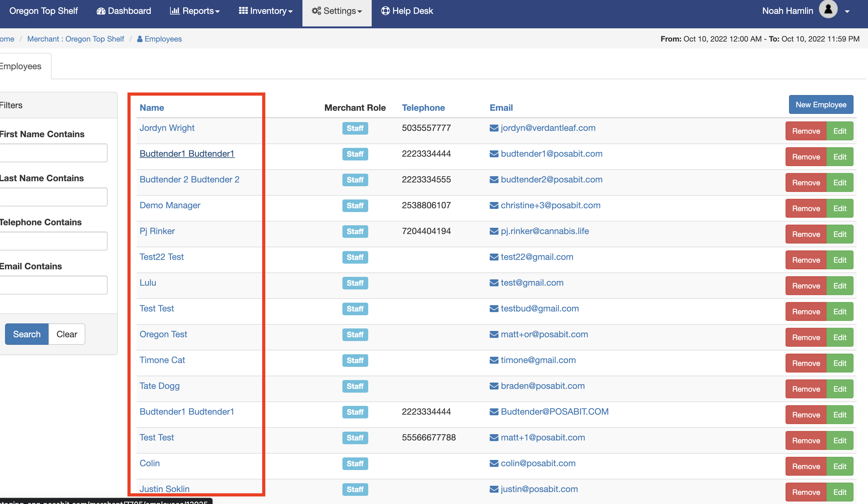
Task: Click telephone number 5035557777
Action: [x=426, y=128]
